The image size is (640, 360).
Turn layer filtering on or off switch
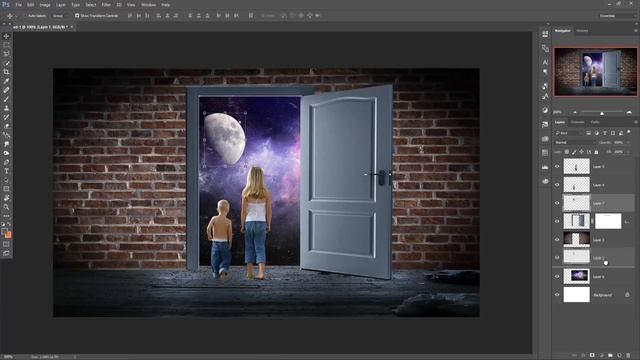[629, 132]
